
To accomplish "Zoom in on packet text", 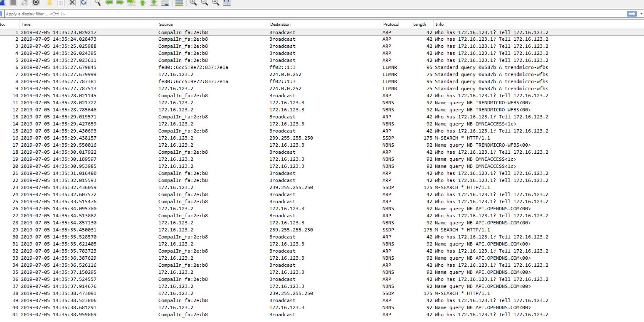I will pos(193,2).
